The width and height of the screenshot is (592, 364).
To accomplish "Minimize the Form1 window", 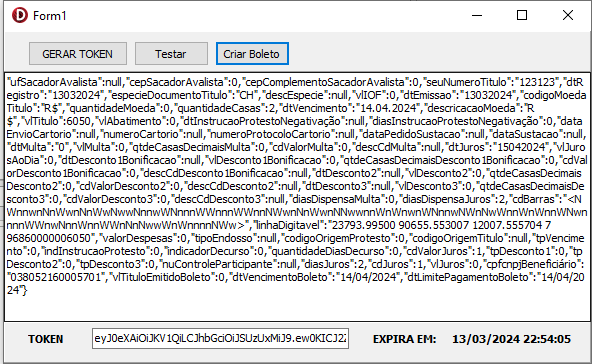I will point(477,15).
